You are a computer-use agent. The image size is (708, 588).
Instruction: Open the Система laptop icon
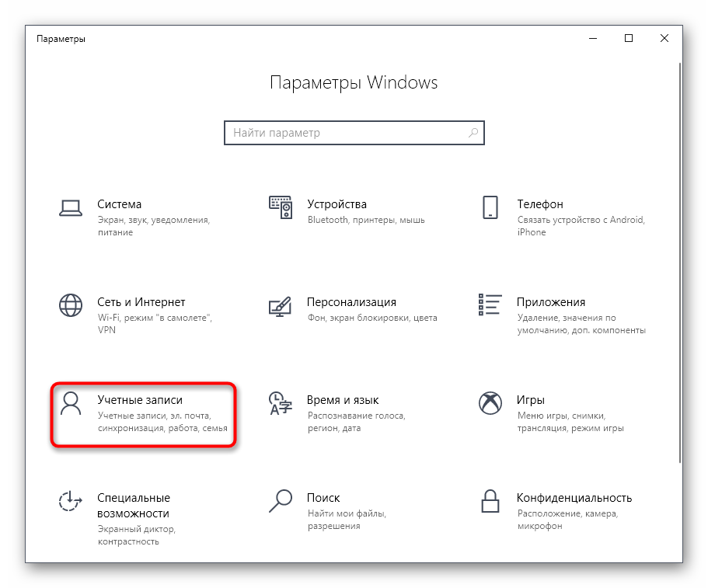coord(71,208)
